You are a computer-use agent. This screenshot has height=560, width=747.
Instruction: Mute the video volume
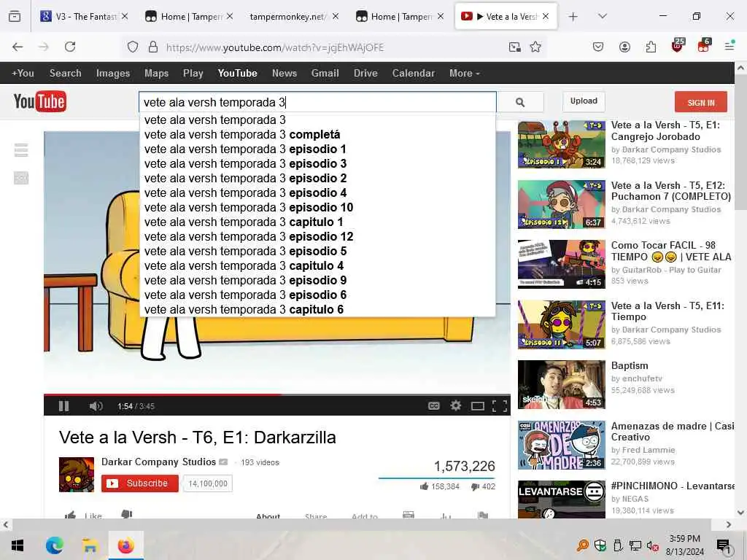point(96,406)
